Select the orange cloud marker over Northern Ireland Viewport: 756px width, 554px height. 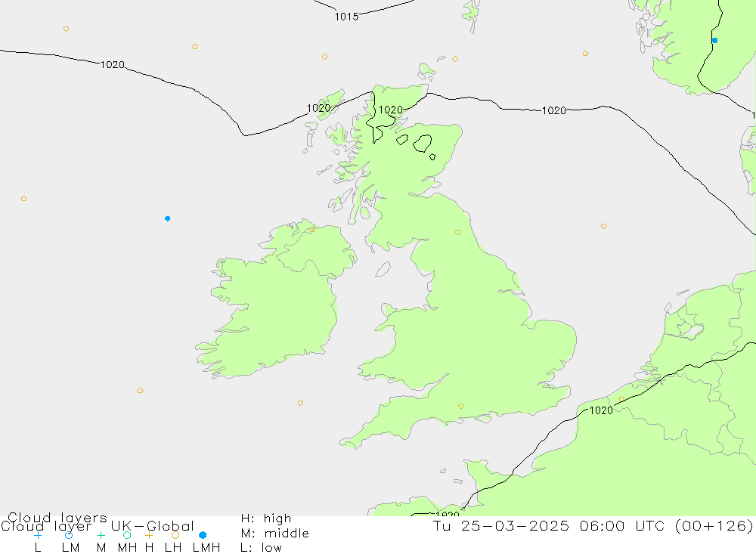pyautogui.click(x=312, y=230)
